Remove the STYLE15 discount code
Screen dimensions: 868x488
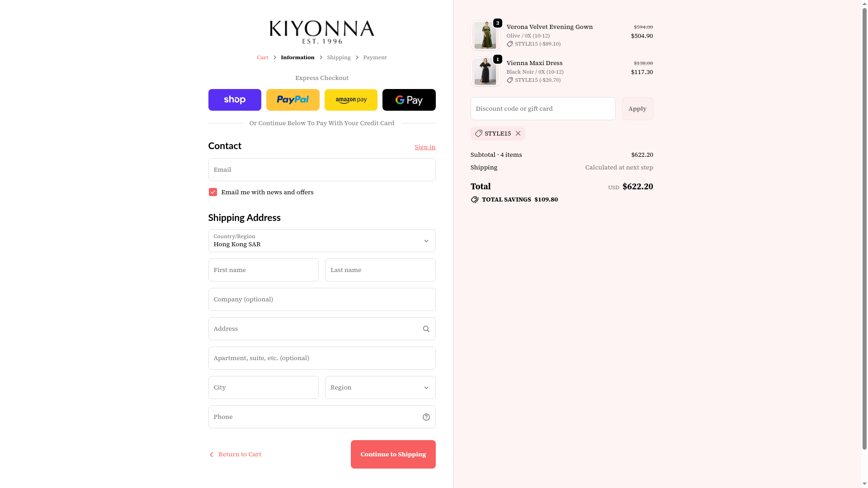(x=518, y=134)
